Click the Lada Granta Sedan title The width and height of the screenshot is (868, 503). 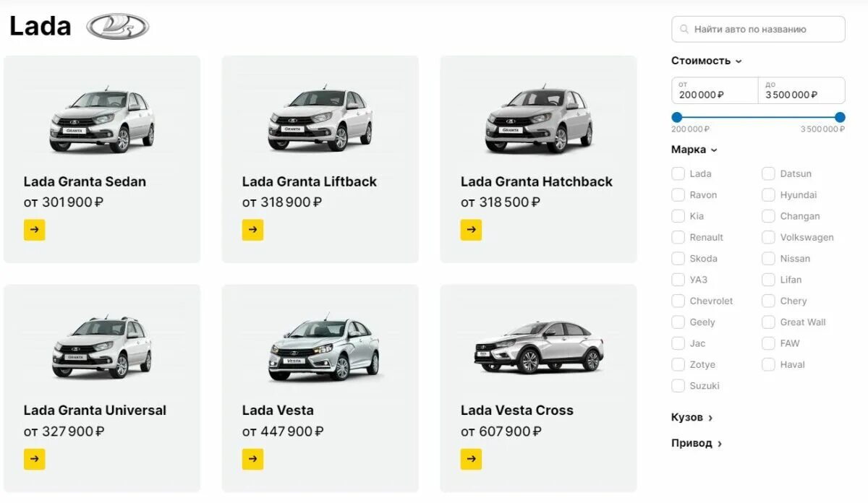(x=85, y=181)
